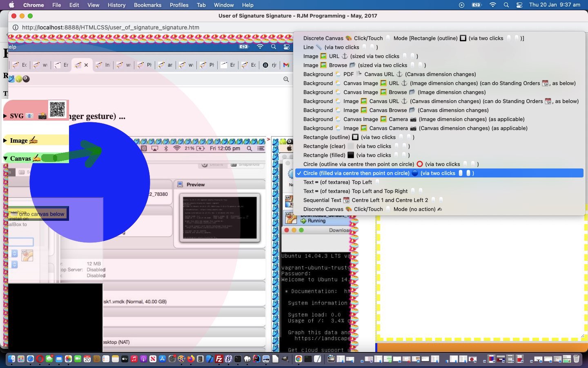Image resolution: width=588 pixels, height=368 pixels.
Task: Click the QR code image
Action: tap(57, 109)
